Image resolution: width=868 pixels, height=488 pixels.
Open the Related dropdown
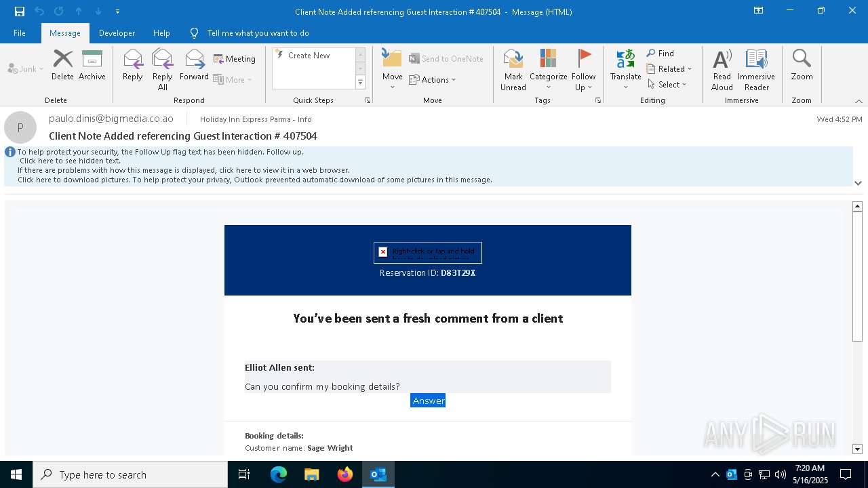tap(669, 68)
